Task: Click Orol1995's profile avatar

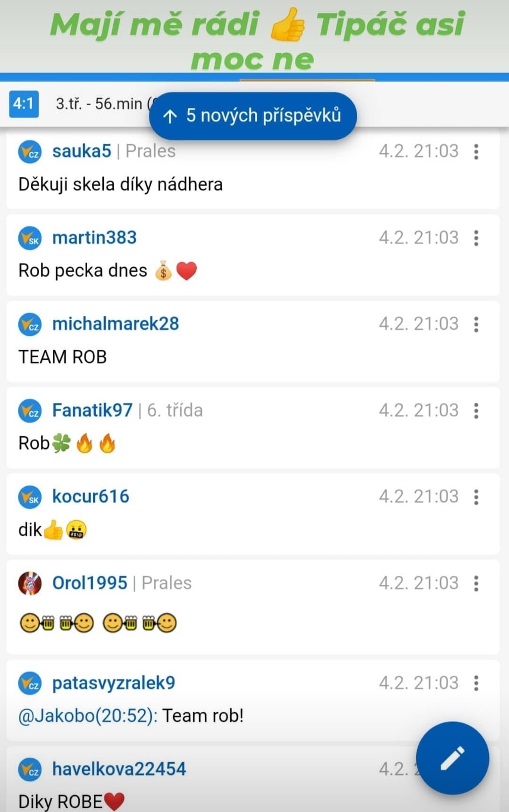Action: pyautogui.click(x=30, y=583)
